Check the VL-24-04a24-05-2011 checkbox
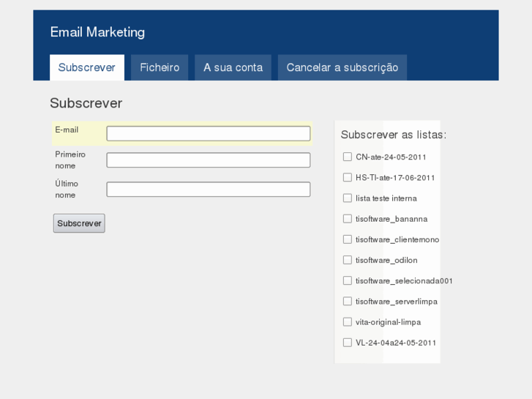Viewport: 532px width, 399px height. tap(348, 343)
